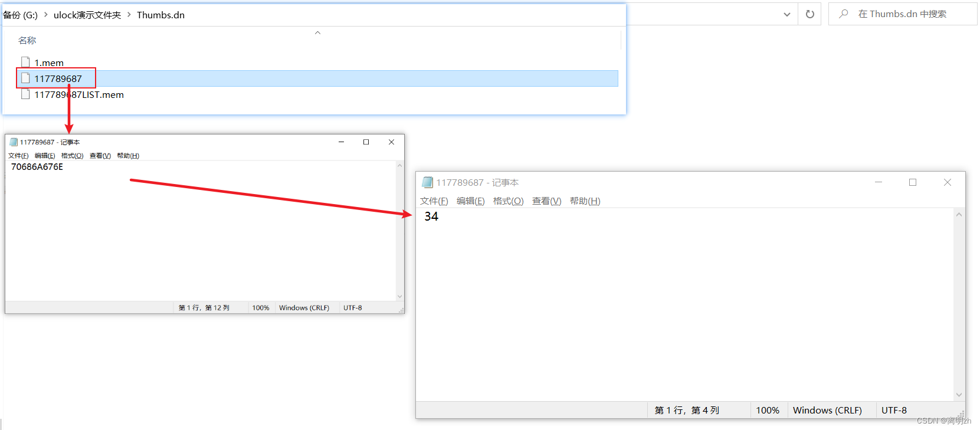Click the 117789687 file icon

(x=25, y=78)
